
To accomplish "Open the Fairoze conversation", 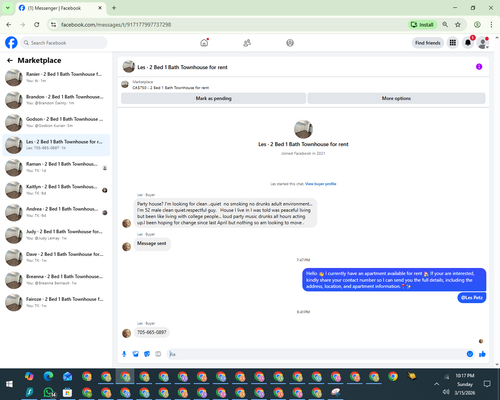I will point(56,302).
